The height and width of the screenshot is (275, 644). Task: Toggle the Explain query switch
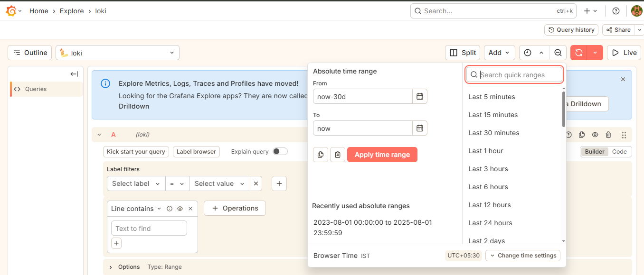pyautogui.click(x=280, y=152)
